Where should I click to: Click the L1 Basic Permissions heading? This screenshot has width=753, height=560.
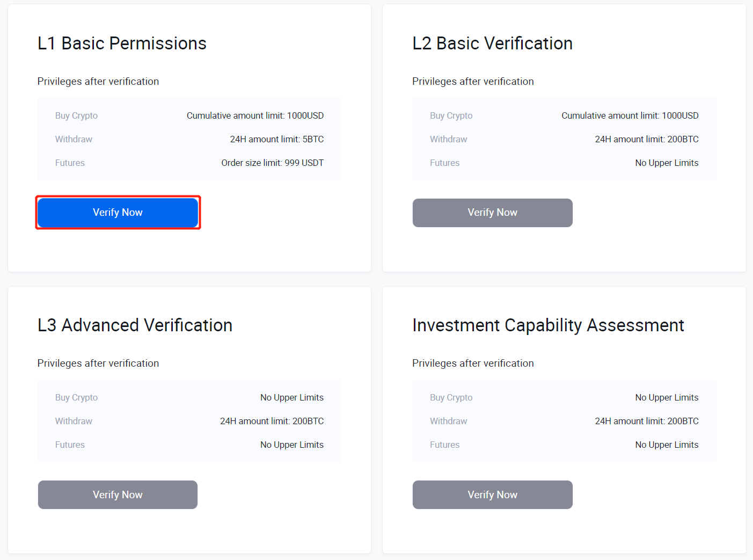122,43
